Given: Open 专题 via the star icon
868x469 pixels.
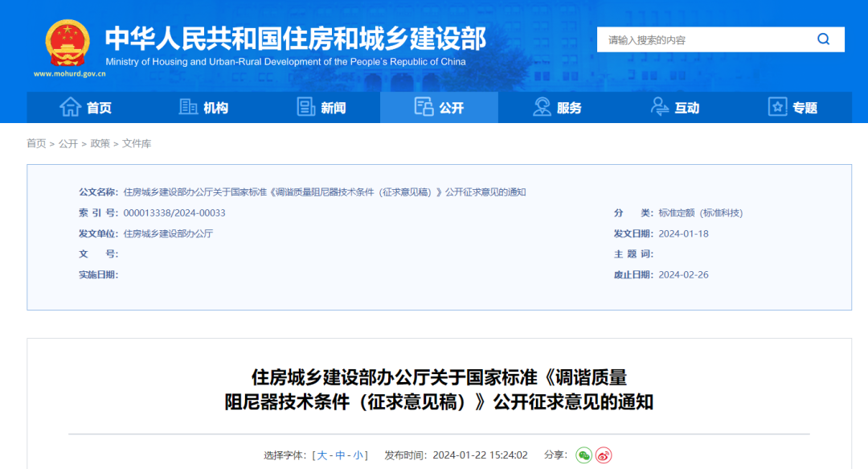Looking at the screenshot, I should pos(776,107).
